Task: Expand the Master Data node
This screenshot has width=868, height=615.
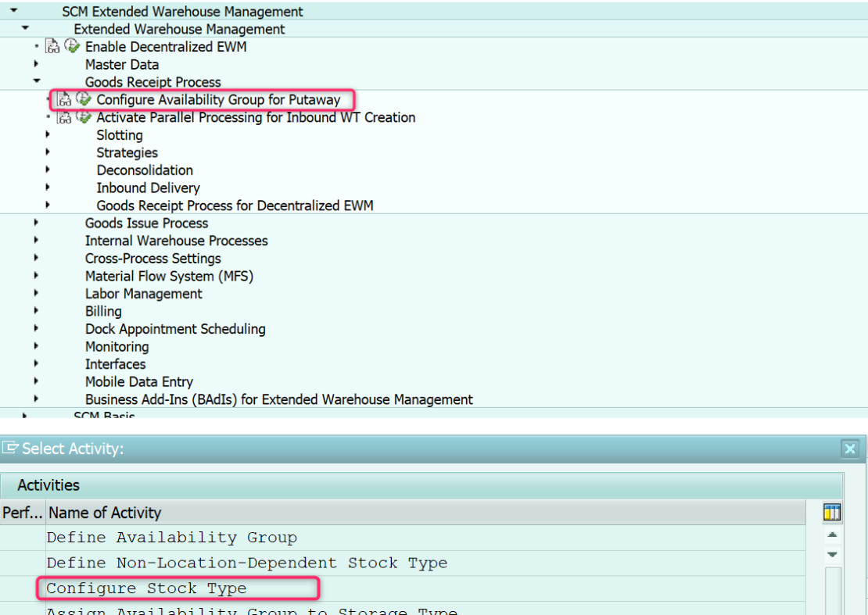Action: (36, 65)
